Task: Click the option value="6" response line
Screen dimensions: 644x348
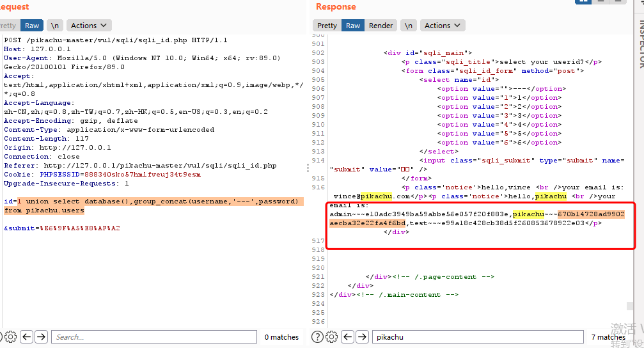Action: 499,143
